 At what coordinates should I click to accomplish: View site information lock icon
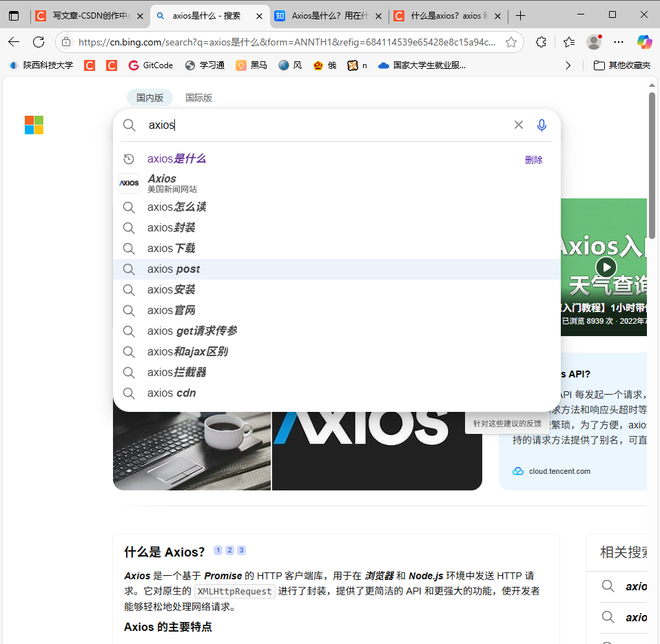pyautogui.click(x=66, y=41)
